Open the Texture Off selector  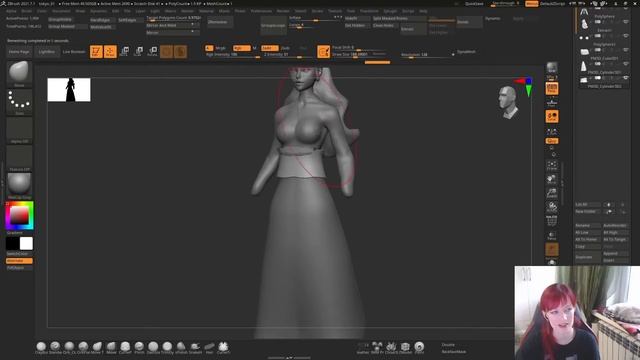(19, 157)
